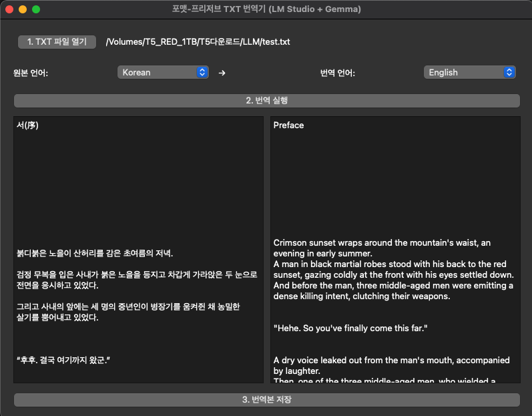Click the '1. TXT 파일 열기' open file button
This screenshot has height=416, width=532.
coord(57,41)
